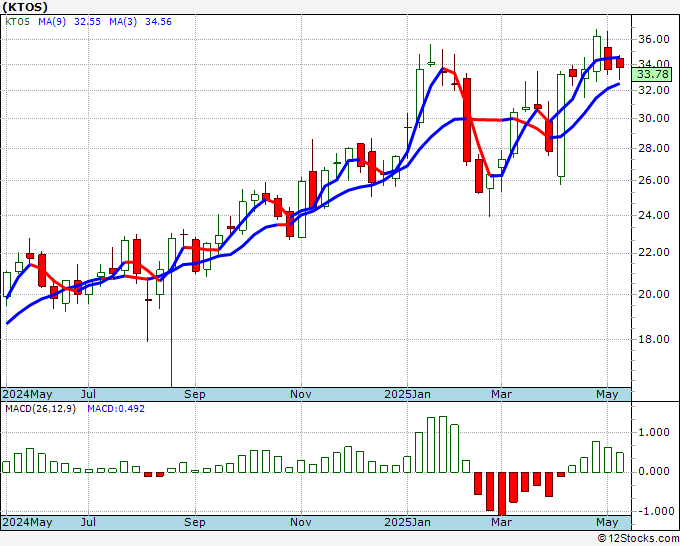
Task: Click Jul on the price chart date axis
Action: 88,394
